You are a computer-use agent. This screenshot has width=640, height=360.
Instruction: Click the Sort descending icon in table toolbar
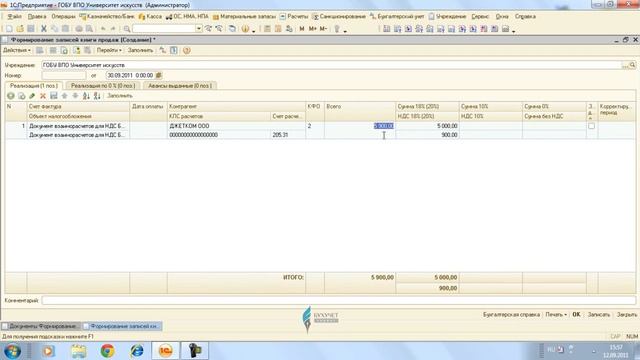97,96
